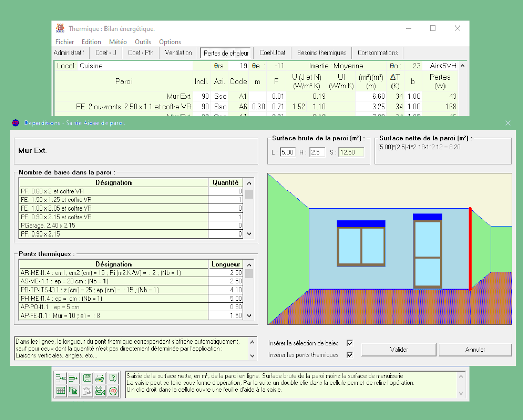Switch to the Ventilation tab

point(178,52)
